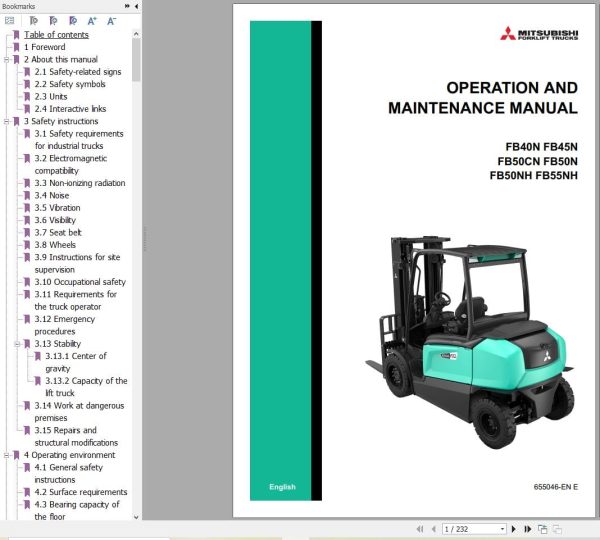Open the page number dropdown arrow
The height and width of the screenshot is (540, 600).
(502, 529)
